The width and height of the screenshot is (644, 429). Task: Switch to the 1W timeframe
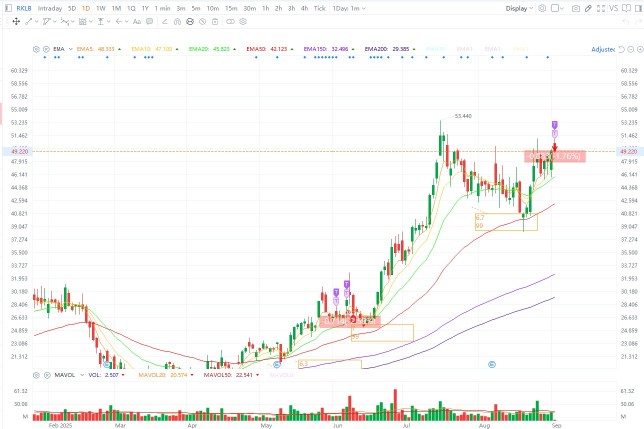click(100, 8)
